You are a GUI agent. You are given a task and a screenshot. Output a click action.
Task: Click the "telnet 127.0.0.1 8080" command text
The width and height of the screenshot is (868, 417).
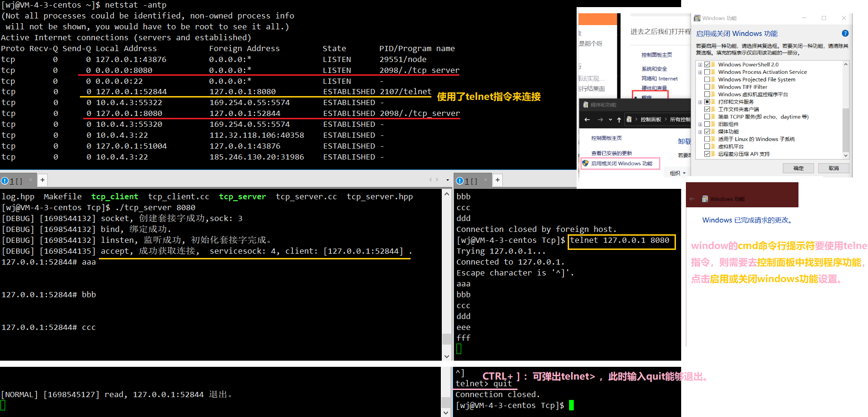(x=620, y=240)
